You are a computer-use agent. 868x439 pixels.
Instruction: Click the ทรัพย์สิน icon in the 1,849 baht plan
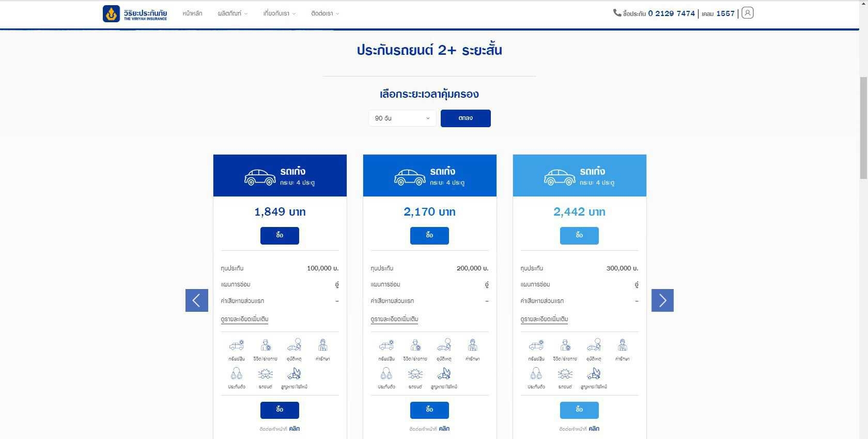click(x=236, y=345)
